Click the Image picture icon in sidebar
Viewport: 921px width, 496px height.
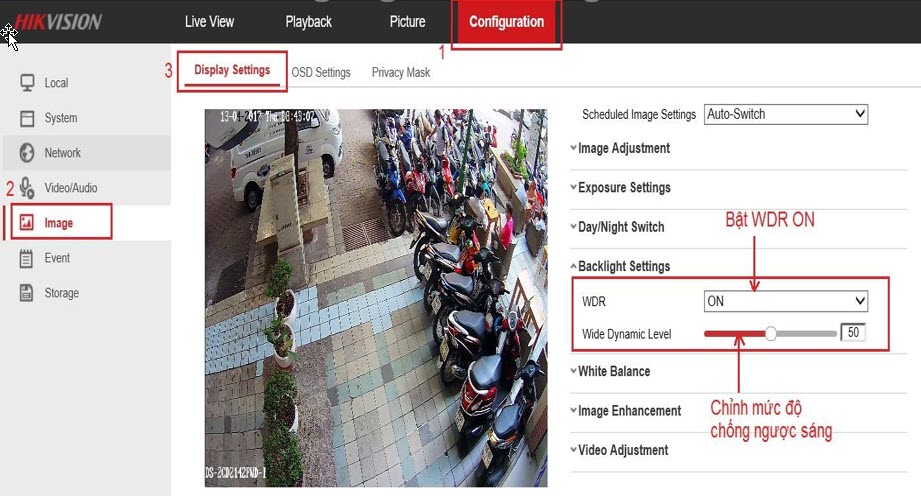click(x=27, y=223)
